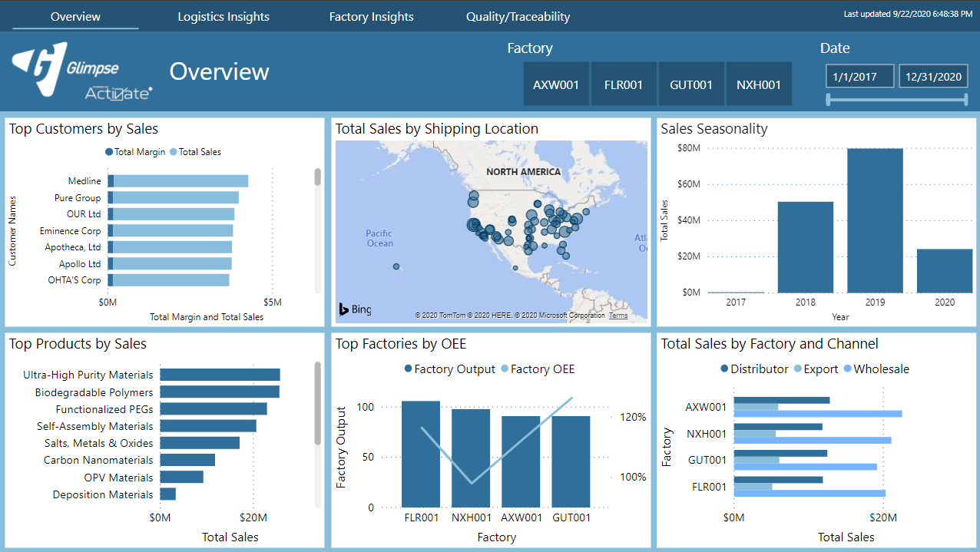This screenshot has height=552, width=980.
Task: Select NXH001 output column
Action: tap(471, 458)
